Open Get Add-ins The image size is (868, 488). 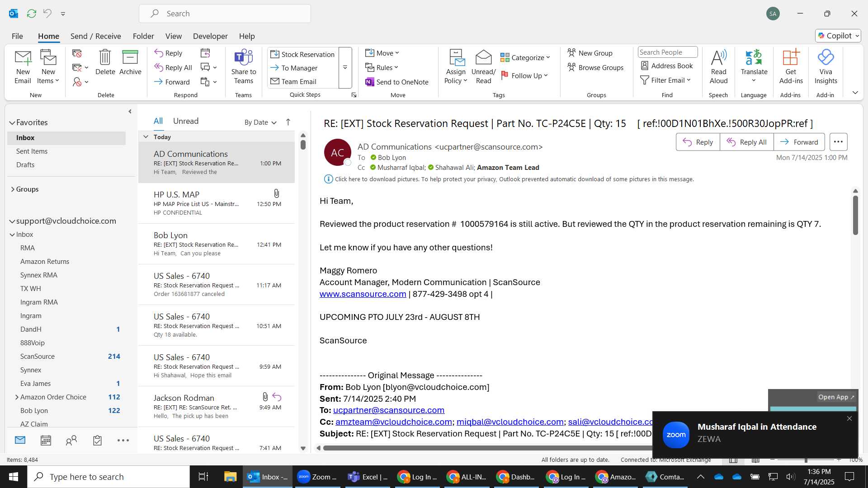(x=791, y=67)
